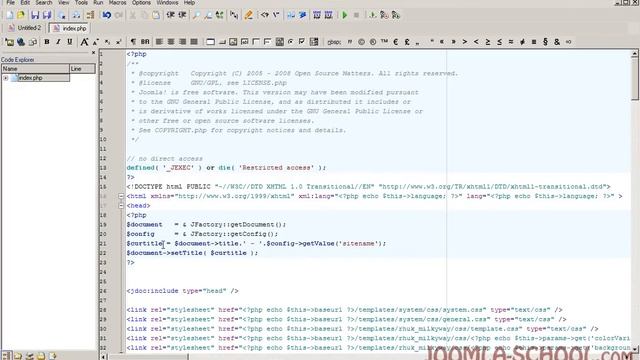Open the Tools menu
Screen dimensions: 640x360
pos(81,2)
